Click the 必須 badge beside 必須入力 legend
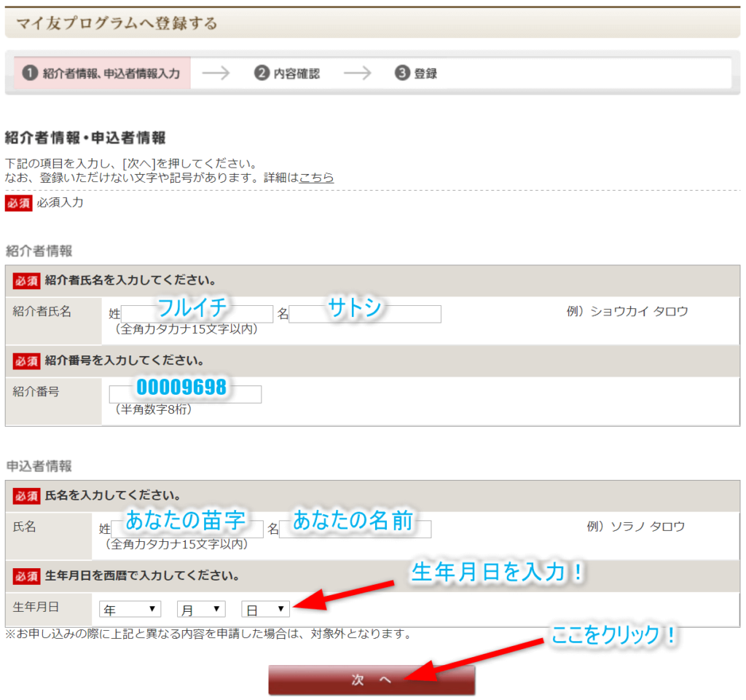The height and width of the screenshot is (700, 746). 18,203
